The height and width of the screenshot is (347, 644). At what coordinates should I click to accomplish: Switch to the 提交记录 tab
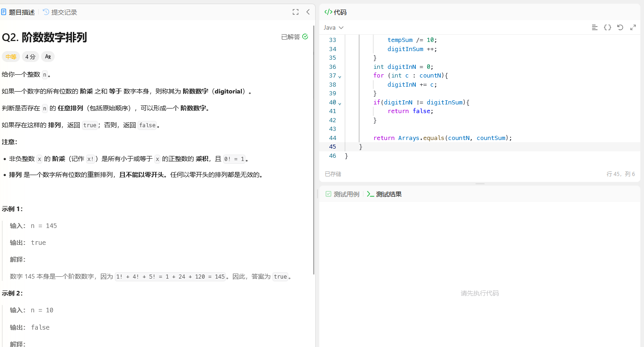pos(60,12)
